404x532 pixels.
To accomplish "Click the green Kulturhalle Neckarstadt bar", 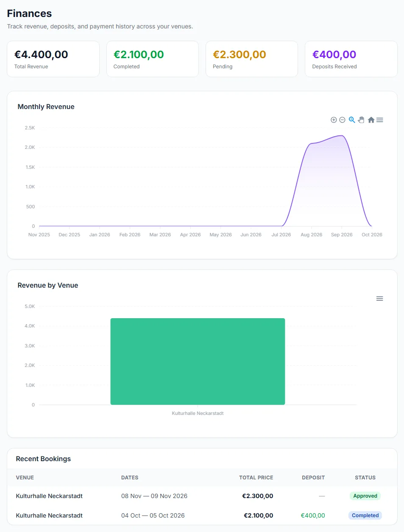I will click(x=198, y=361).
